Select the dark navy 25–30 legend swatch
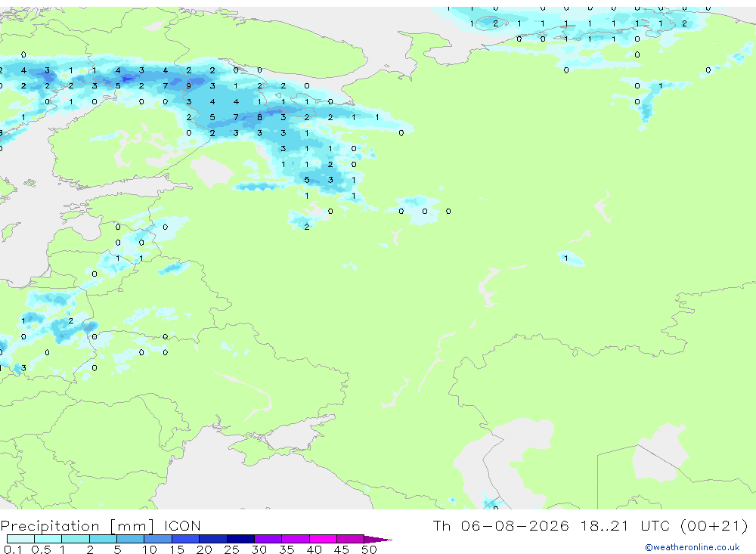The height and width of the screenshot is (554, 756). pyautogui.click(x=240, y=539)
